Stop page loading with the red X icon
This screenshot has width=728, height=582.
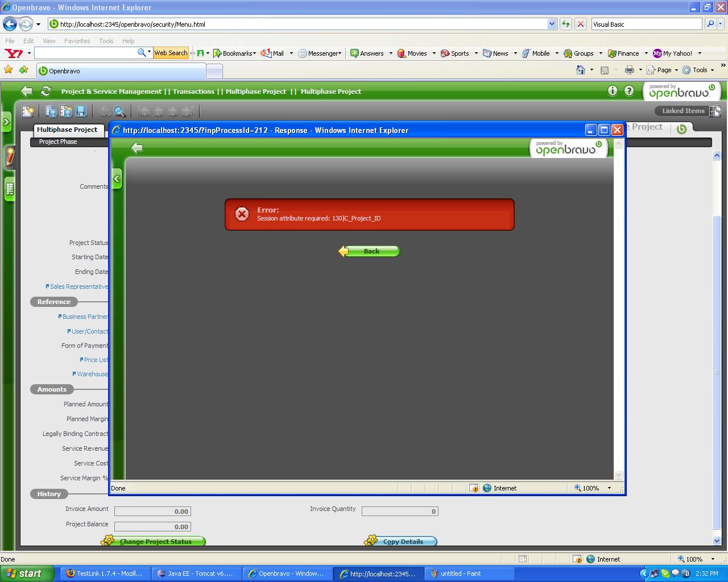[581, 24]
